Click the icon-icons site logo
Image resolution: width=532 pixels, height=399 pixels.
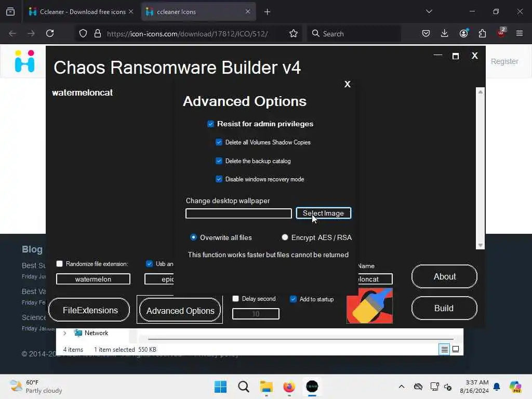click(25, 61)
